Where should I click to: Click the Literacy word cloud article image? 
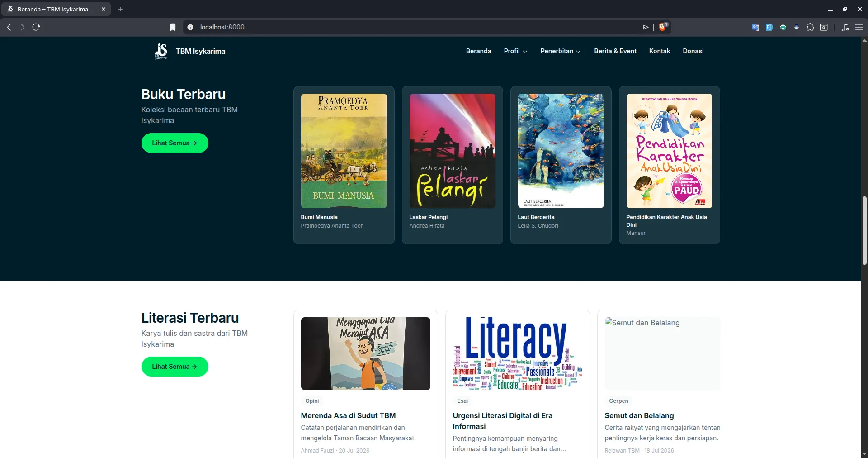coord(518,353)
